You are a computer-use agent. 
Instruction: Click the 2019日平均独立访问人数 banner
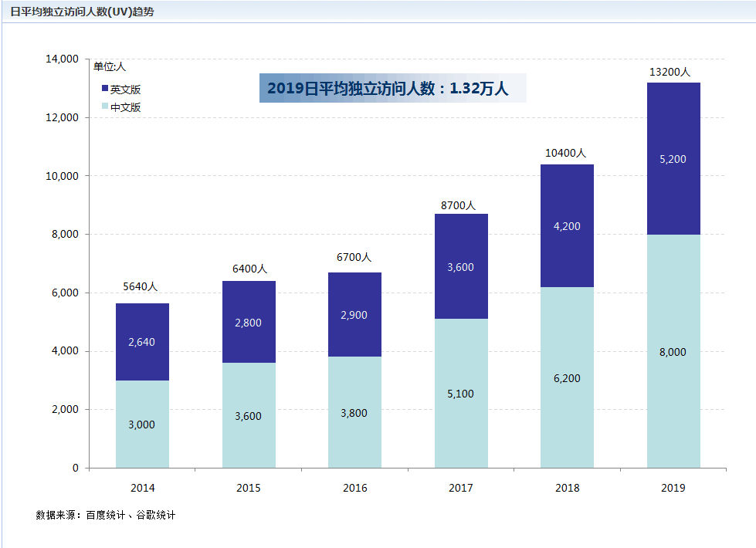point(392,88)
